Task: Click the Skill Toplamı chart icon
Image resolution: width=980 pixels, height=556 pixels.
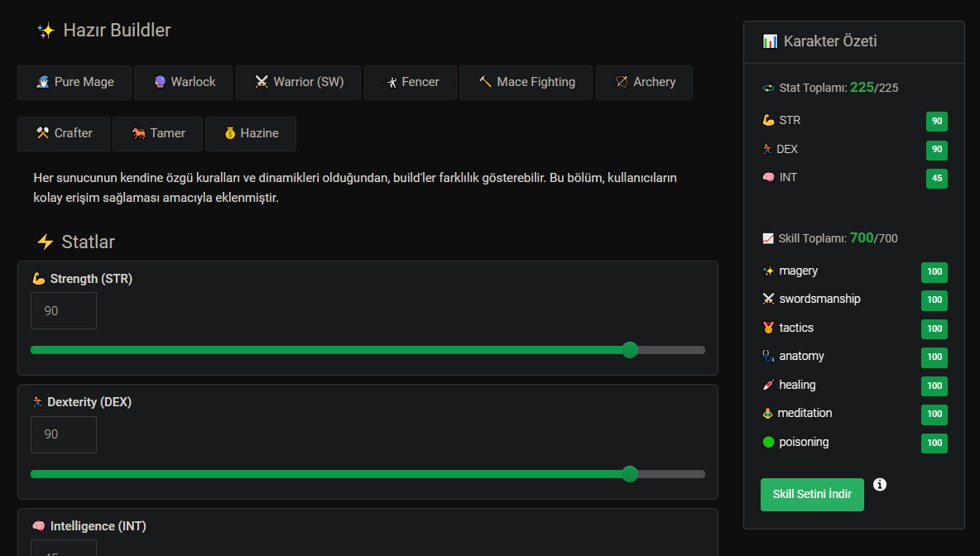Action: click(x=768, y=238)
